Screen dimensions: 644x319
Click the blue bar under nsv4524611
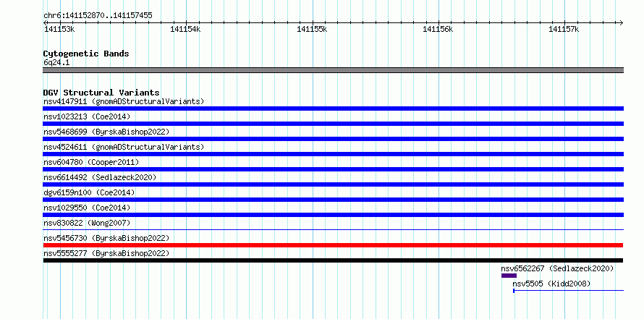[333, 154]
